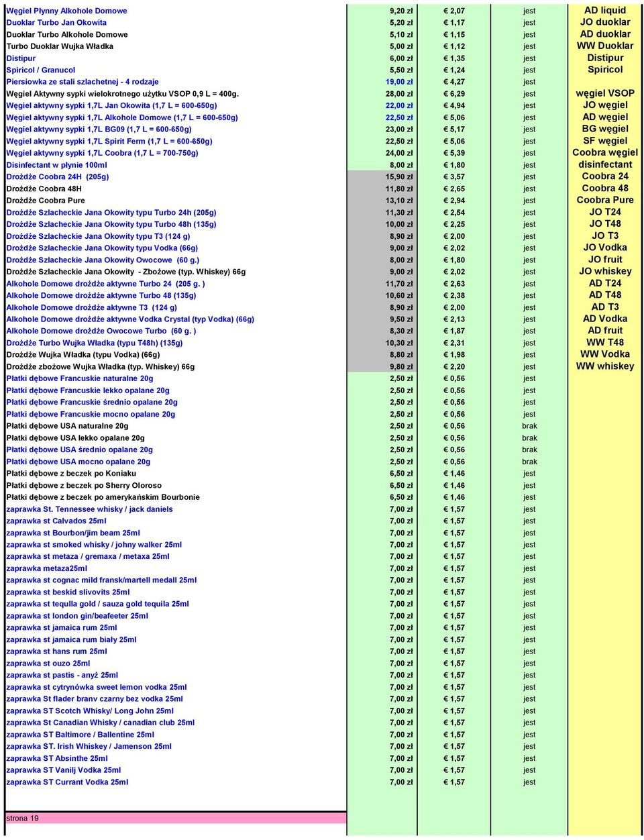This screenshot has width=644, height=840.
Task: Click 'zaprawka st ouzo 25ml' entry
Action: pyautogui.click(x=48, y=664)
